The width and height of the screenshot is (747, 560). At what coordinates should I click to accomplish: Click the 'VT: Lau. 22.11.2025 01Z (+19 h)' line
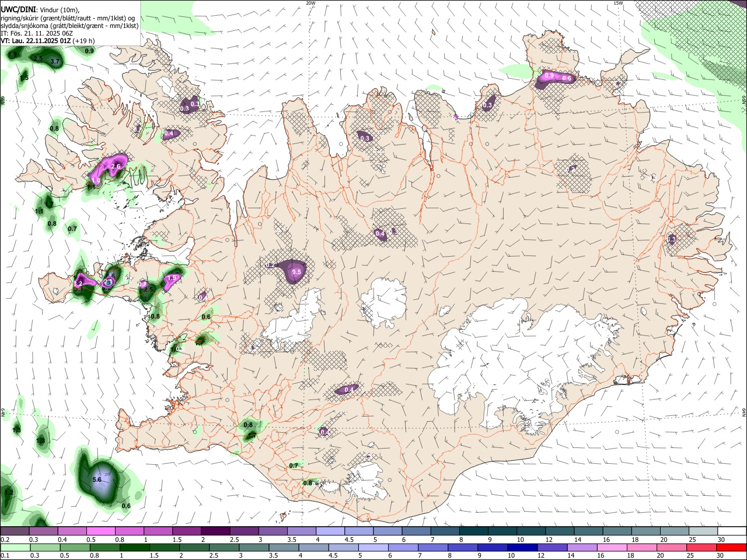tap(48, 41)
